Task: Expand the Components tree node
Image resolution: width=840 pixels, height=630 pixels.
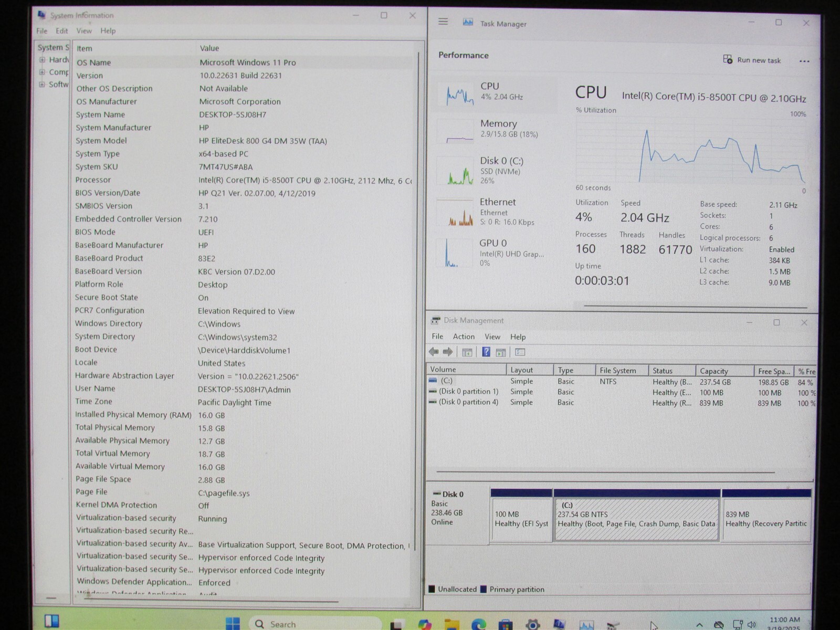Action: pos(42,72)
